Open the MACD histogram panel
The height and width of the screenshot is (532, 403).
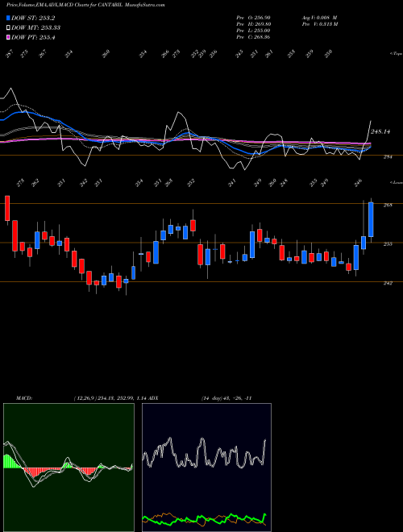pos(69,468)
